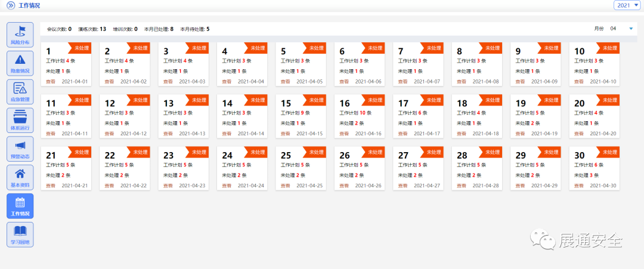Click the 工作情况 page title
The width and height of the screenshot is (644, 269).
coord(30,6)
